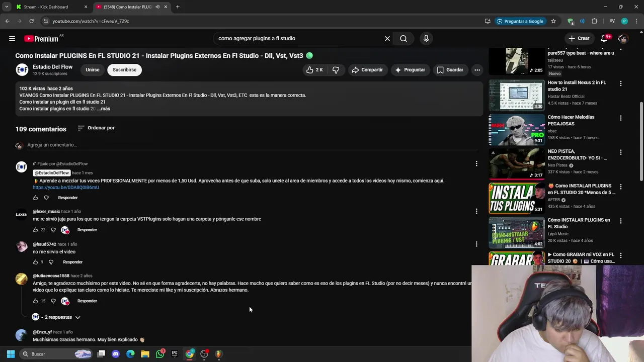This screenshot has height=362, width=644.
Task: Open a new browser tab
Action: [x=178, y=7]
